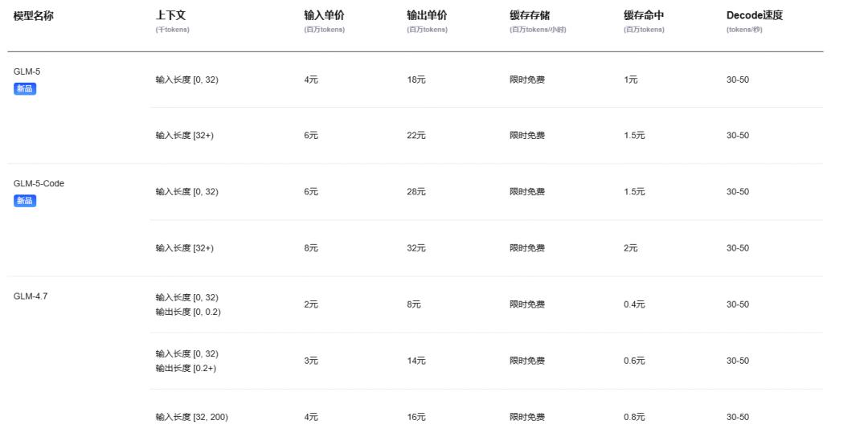
Task: Select the 输入单价 column header
Action: [324, 15]
